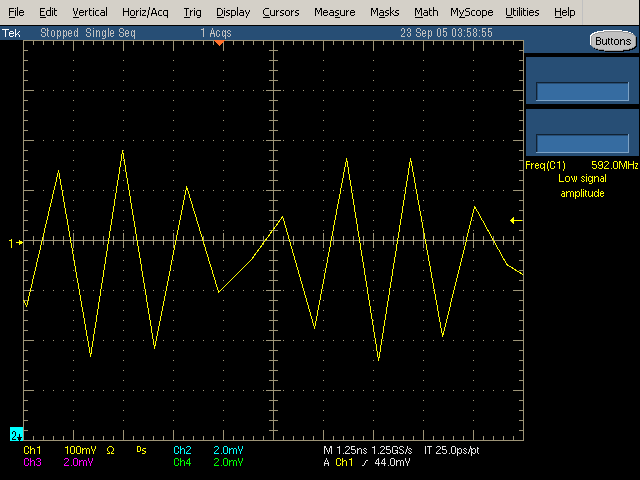
Task: Open the Vertical menu
Action: tap(90, 13)
